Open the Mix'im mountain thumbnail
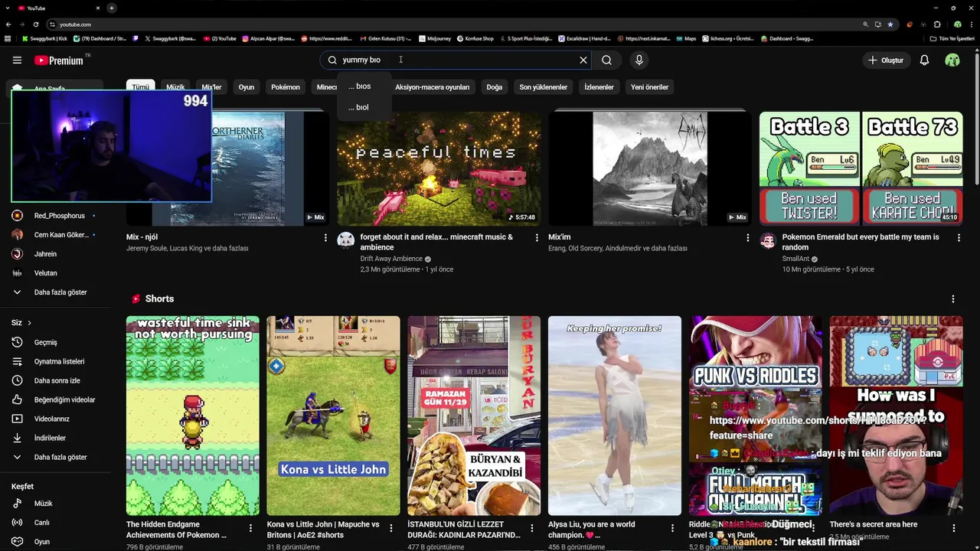980x551 pixels. tap(650, 168)
